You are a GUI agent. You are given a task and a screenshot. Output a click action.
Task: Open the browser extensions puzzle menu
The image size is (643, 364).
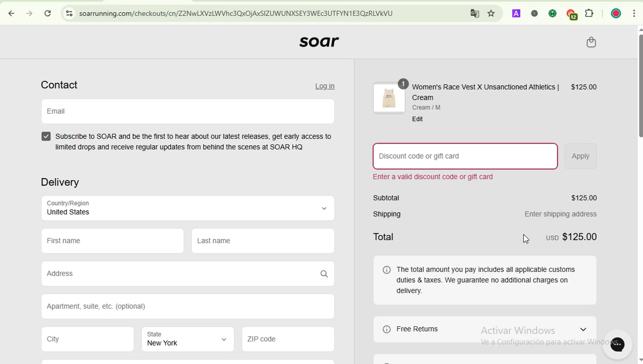[x=589, y=13]
